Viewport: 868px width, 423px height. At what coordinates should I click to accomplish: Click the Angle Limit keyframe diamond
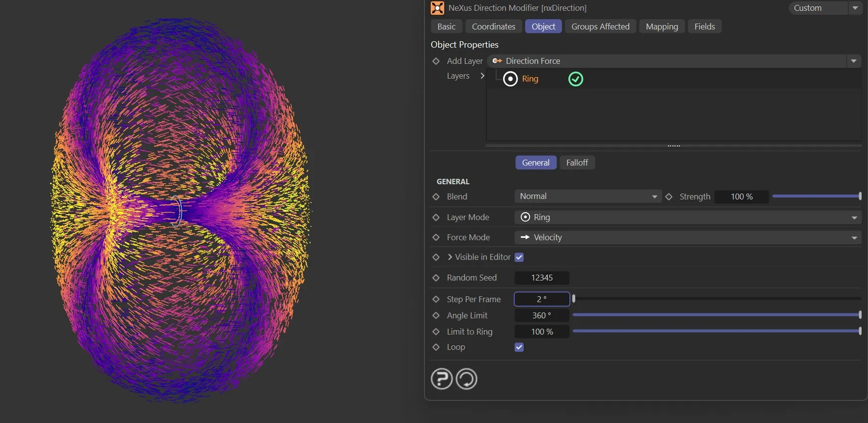(436, 315)
